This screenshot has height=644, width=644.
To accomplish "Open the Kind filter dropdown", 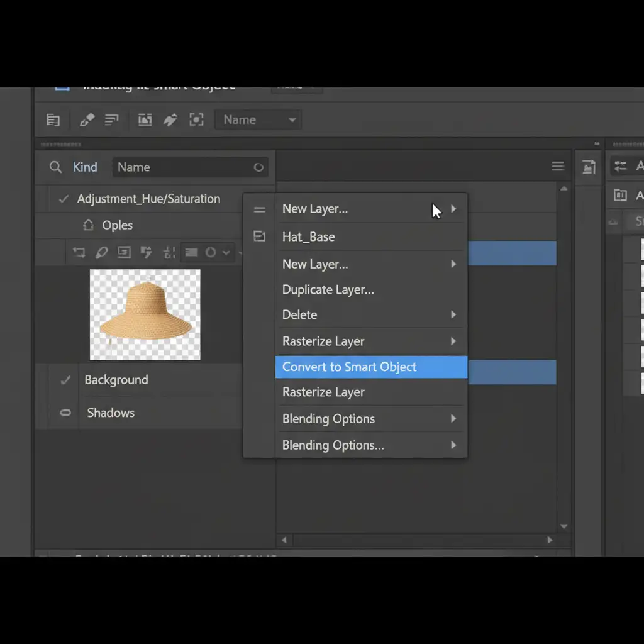I will coord(85,167).
